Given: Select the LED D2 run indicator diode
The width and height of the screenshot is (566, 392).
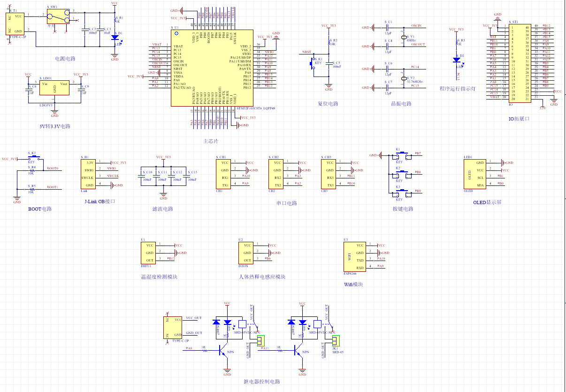Looking at the screenshot, I should pyautogui.click(x=456, y=60).
